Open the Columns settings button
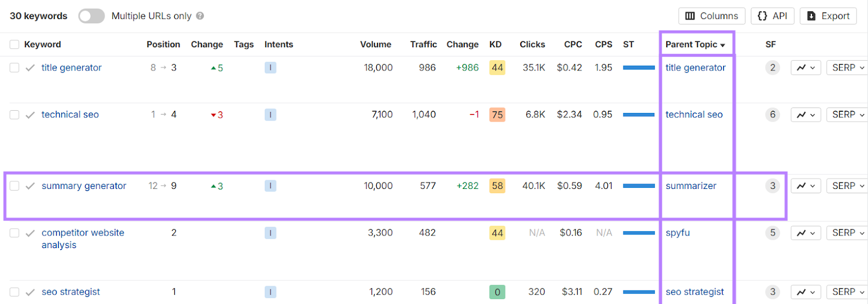 pos(712,16)
